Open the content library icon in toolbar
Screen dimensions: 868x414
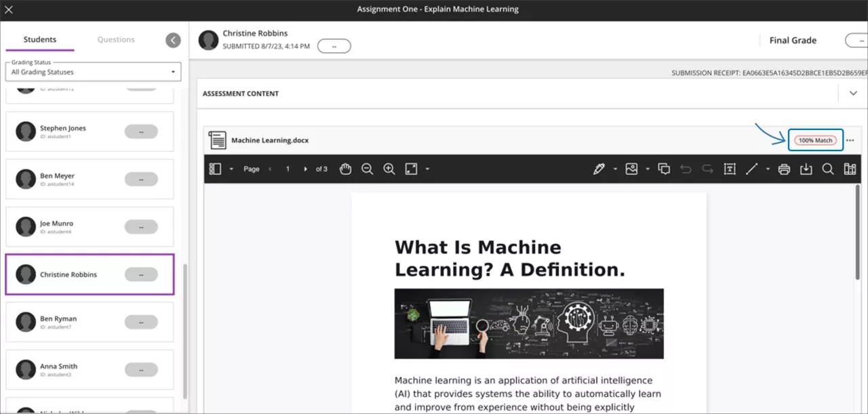(x=850, y=169)
